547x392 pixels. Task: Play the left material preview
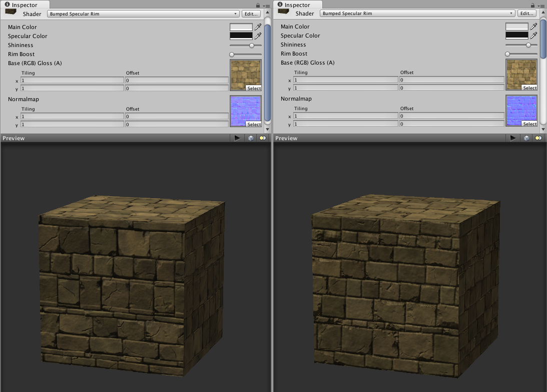pos(237,138)
